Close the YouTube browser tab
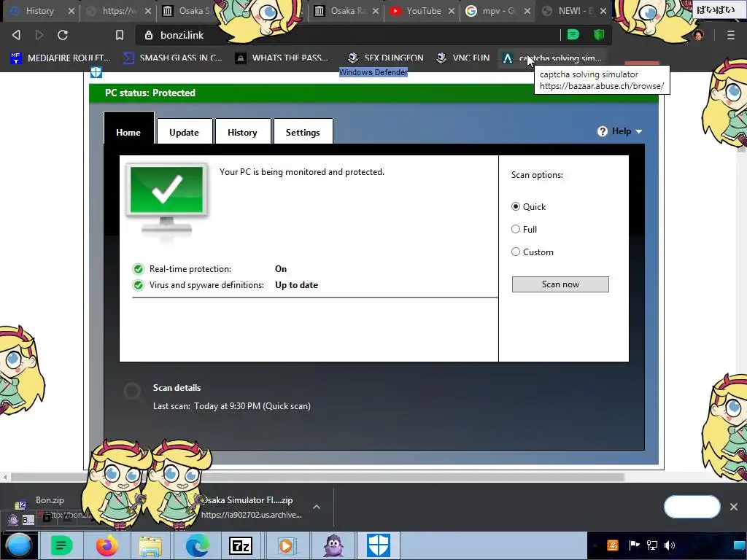The height and width of the screenshot is (560, 747). [x=451, y=11]
